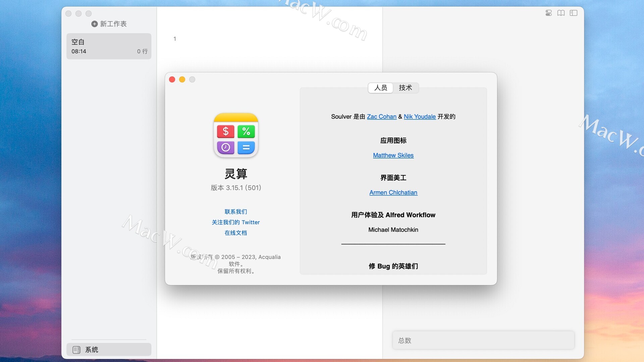The width and height of the screenshot is (644, 362).
Task: Click the 界面美工 heading
Action: [393, 178]
